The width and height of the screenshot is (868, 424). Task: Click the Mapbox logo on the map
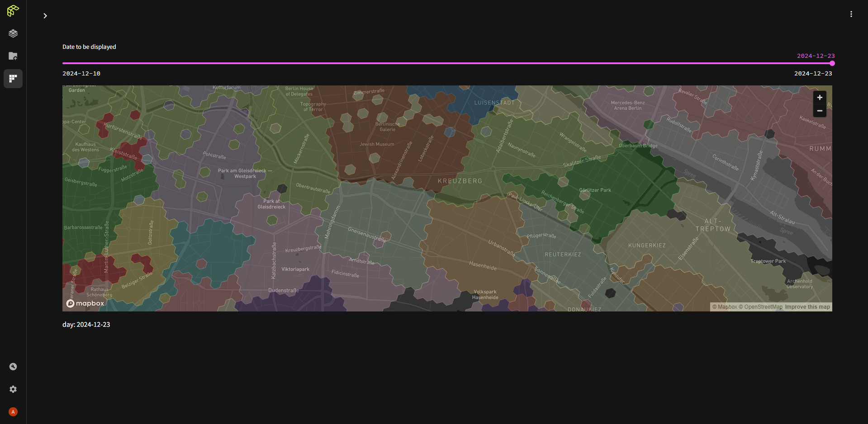pos(85,303)
